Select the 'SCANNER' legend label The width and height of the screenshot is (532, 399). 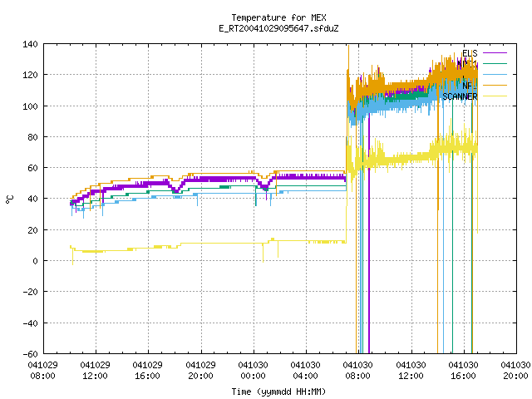pos(460,96)
